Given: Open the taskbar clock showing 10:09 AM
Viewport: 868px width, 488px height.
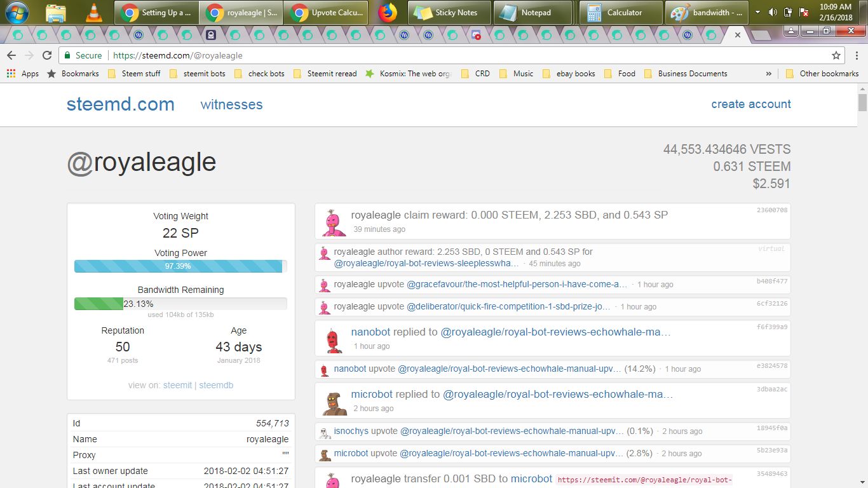Looking at the screenshot, I should [836, 12].
